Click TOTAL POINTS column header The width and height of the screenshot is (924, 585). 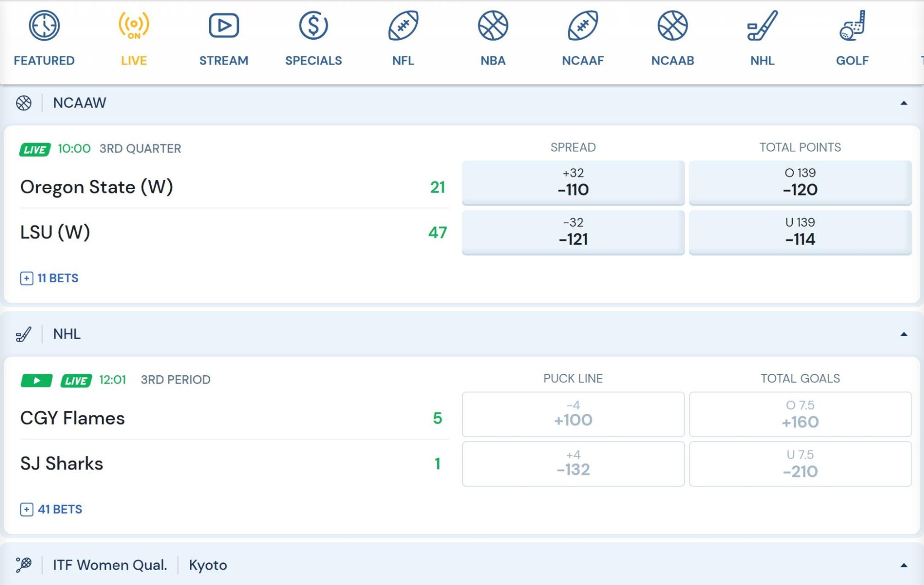800,147
